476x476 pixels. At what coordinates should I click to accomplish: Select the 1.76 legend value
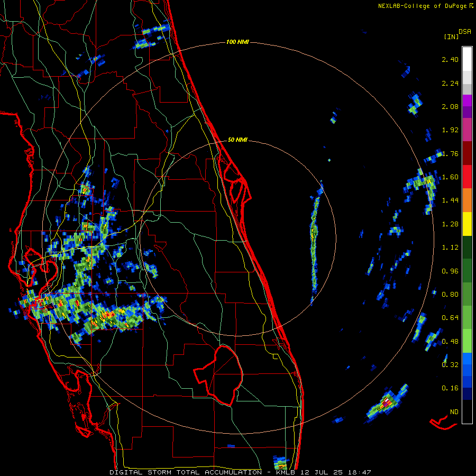tap(450, 153)
